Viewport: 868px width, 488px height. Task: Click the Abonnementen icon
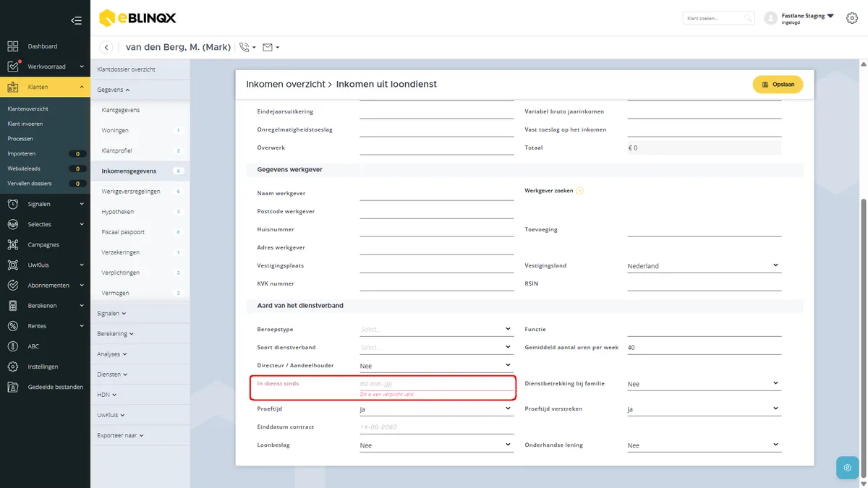(x=13, y=285)
